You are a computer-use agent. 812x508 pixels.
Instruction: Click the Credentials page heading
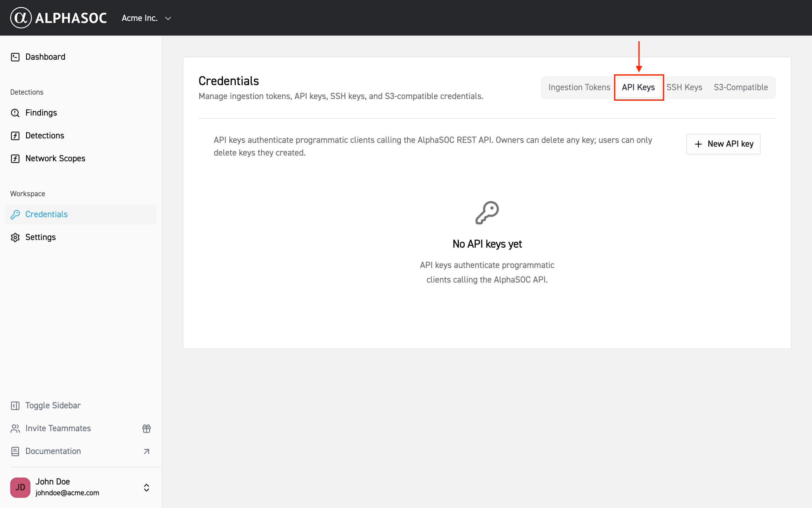coord(229,81)
